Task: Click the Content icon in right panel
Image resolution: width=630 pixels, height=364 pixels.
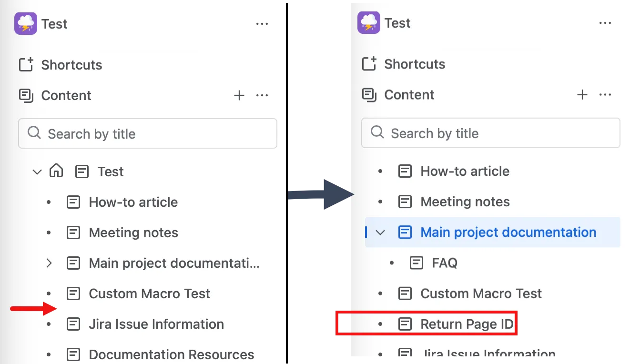Action: [369, 94]
